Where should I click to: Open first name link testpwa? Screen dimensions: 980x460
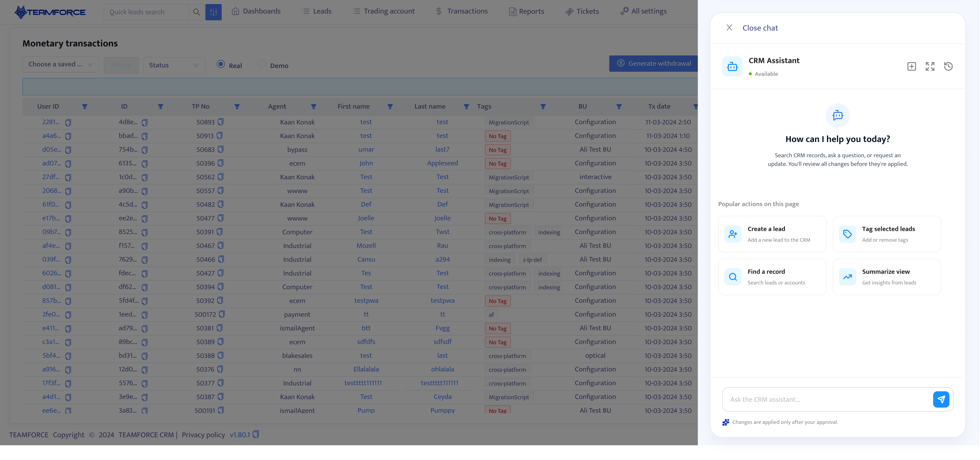click(366, 301)
